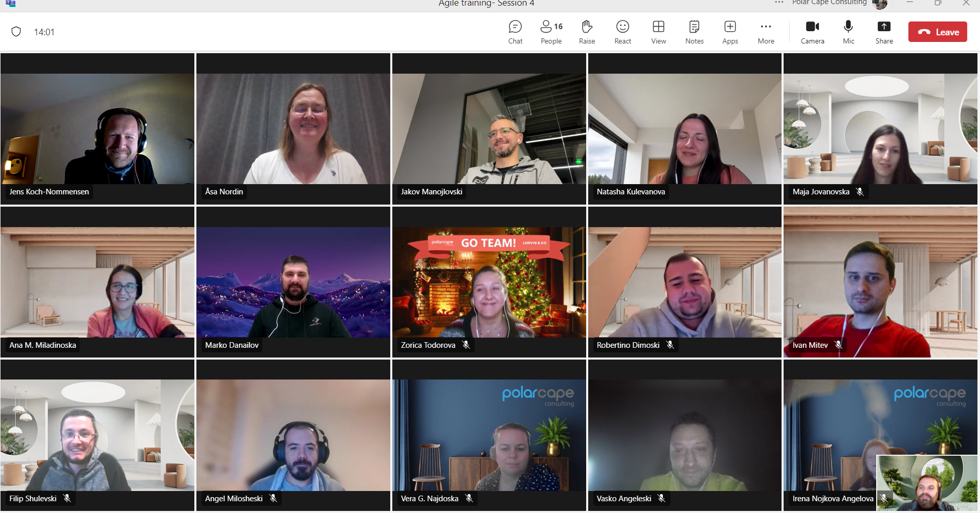Viewport: 980px width, 513px height.
Task: Toggle the Camera off
Action: click(812, 32)
